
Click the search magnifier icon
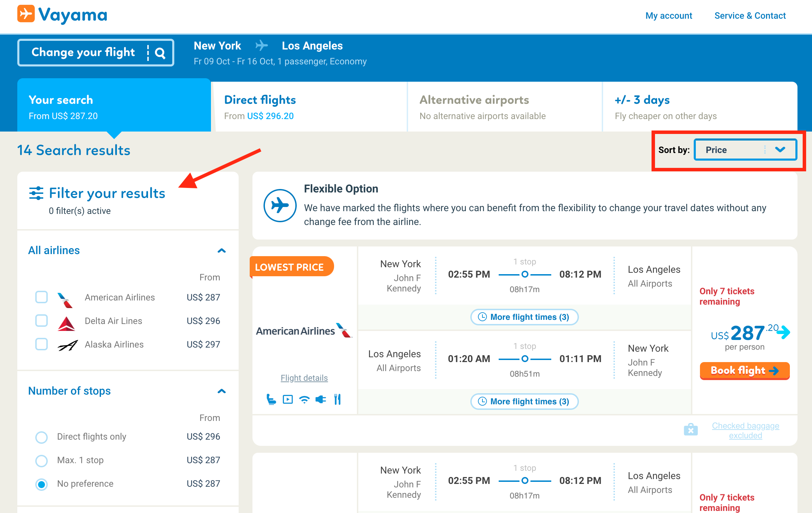coord(160,53)
